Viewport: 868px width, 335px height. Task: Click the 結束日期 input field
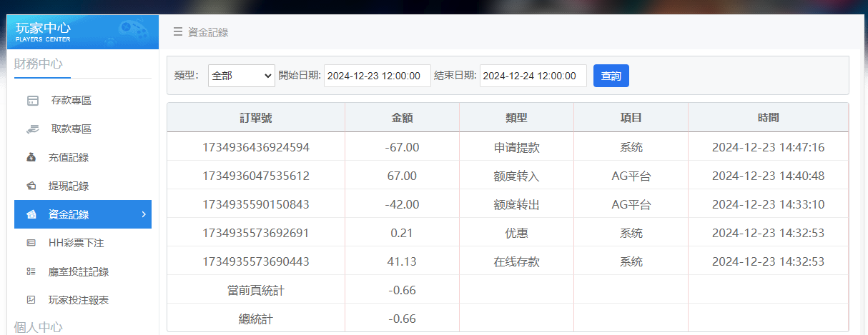533,76
